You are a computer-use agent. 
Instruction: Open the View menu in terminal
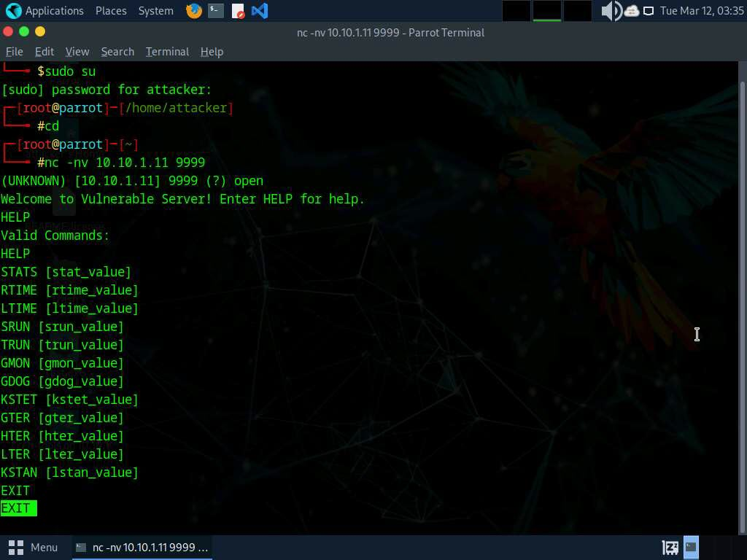tap(77, 52)
